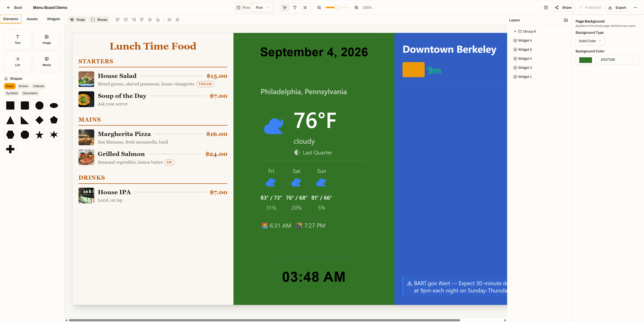Open the more options ellipsis menu
This screenshot has height=322, width=644.
point(635,8)
